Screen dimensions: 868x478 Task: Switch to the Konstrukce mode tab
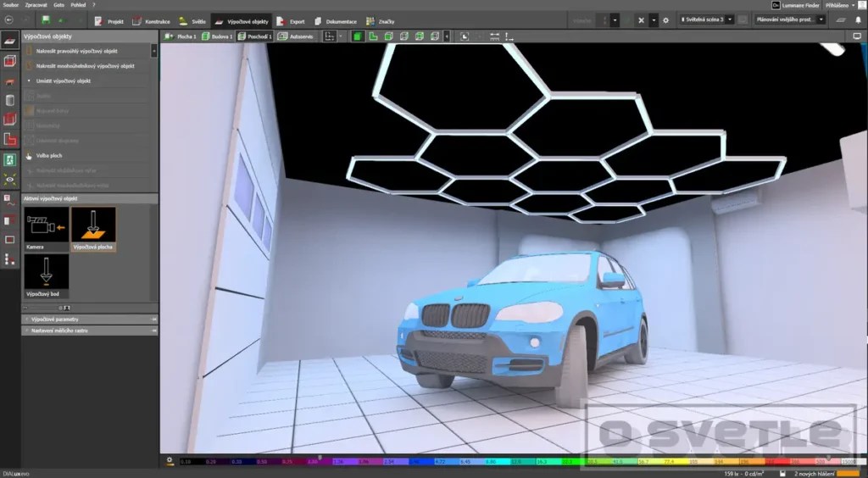(151, 21)
